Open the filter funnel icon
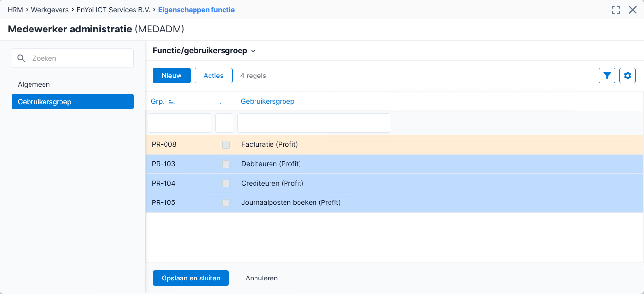 pos(607,76)
